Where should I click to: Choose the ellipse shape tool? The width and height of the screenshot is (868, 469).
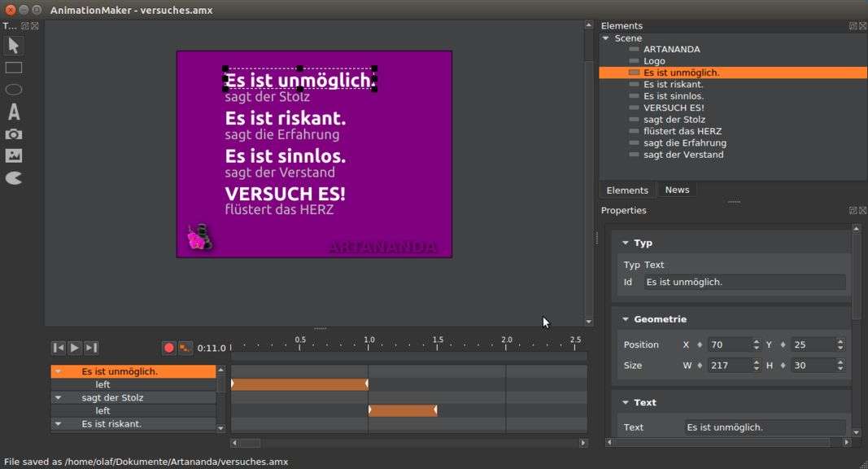pos(13,90)
